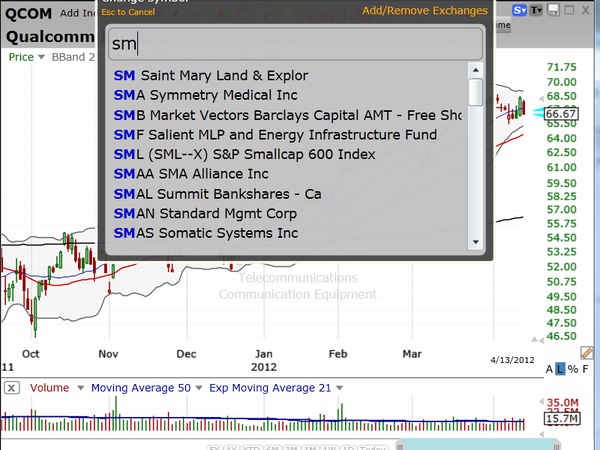
Task: Click the QCOM ticker symbol
Action: (x=29, y=14)
